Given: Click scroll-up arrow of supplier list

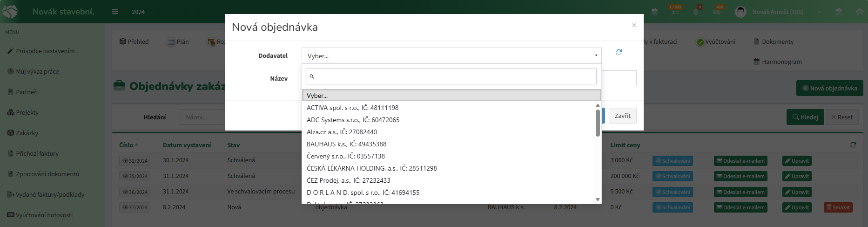Looking at the screenshot, I should (x=598, y=105).
